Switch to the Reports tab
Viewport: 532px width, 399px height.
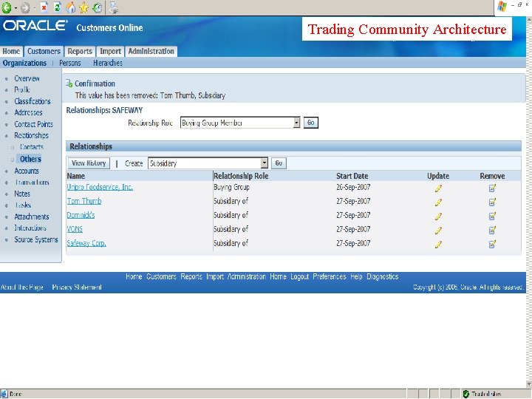tap(80, 51)
